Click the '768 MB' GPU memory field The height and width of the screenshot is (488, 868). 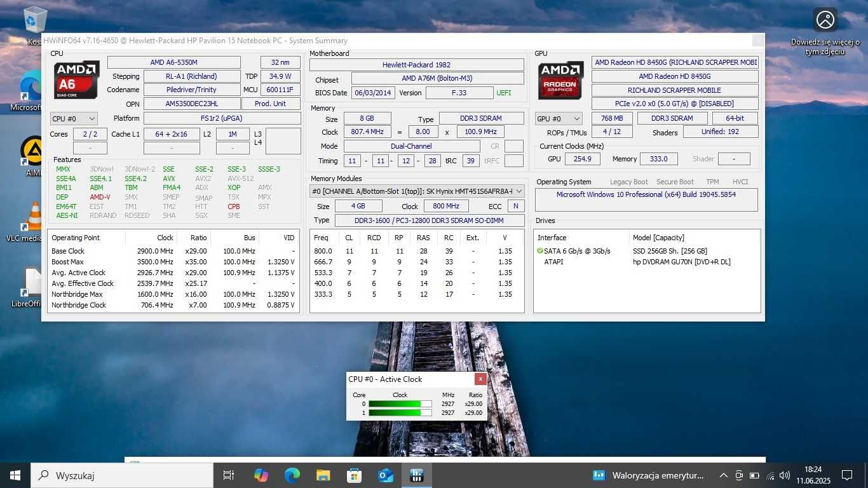point(611,118)
